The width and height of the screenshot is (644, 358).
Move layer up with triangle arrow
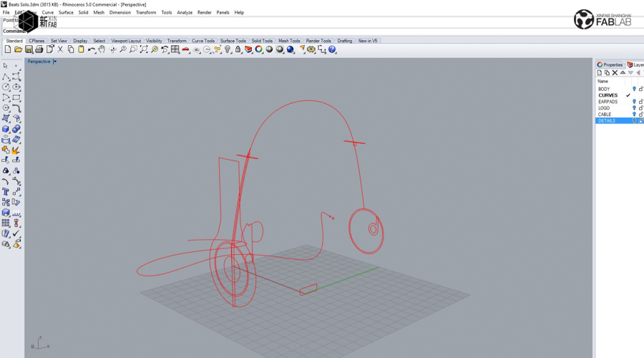tap(623, 73)
